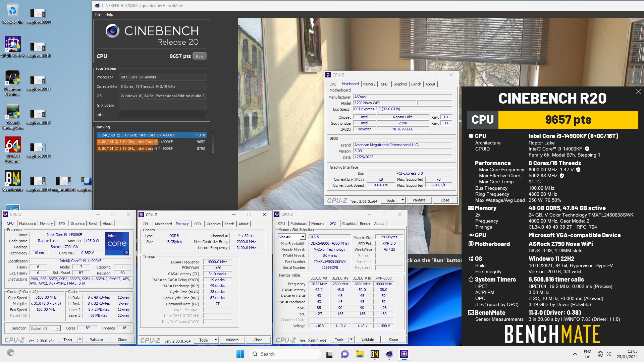
Task: Show hidden system tray icons
Action: click(575, 354)
